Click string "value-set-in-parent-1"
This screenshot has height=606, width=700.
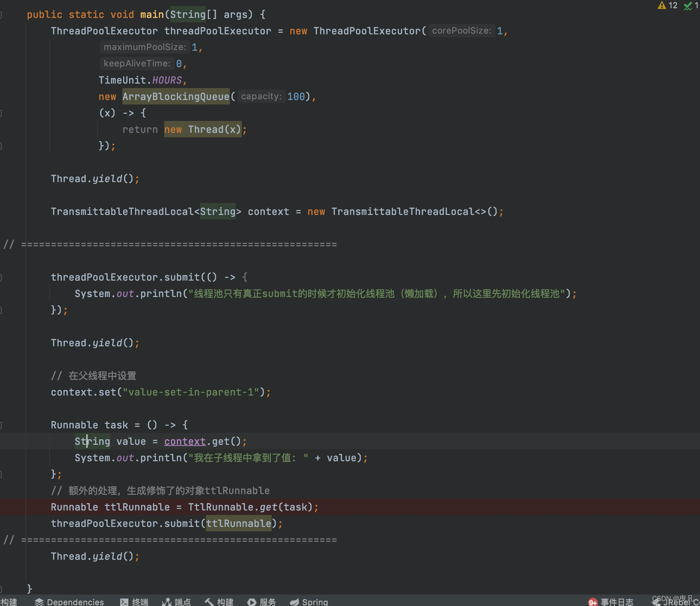(x=191, y=392)
